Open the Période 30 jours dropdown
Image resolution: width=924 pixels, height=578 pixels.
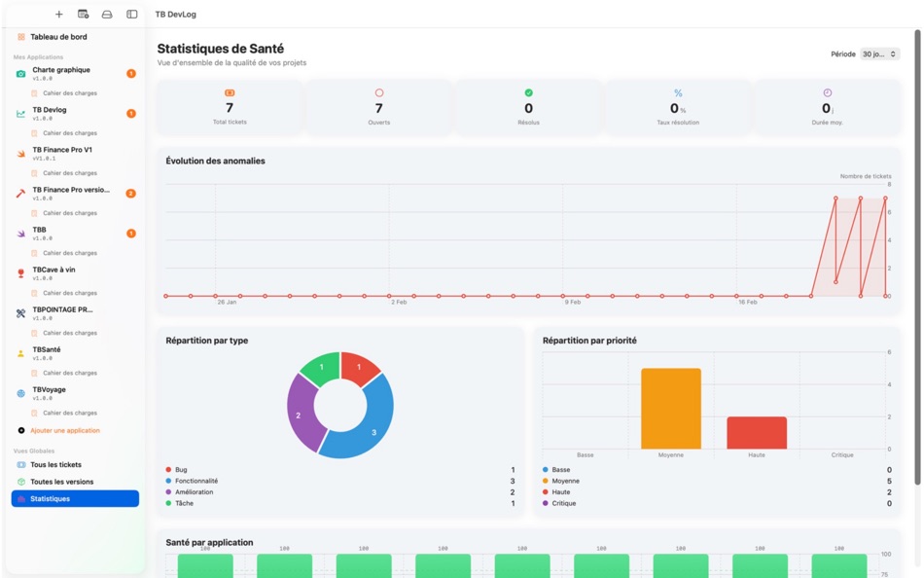pyautogui.click(x=879, y=54)
